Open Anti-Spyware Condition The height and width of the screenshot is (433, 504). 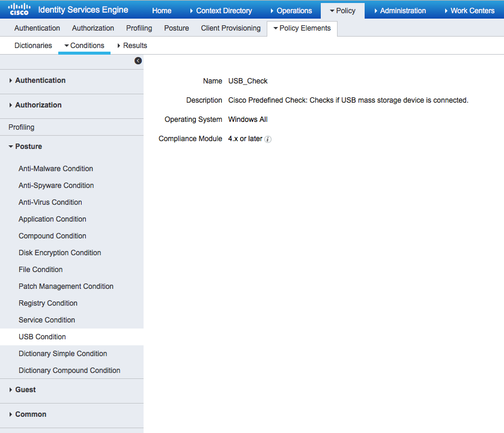pyautogui.click(x=56, y=186)
